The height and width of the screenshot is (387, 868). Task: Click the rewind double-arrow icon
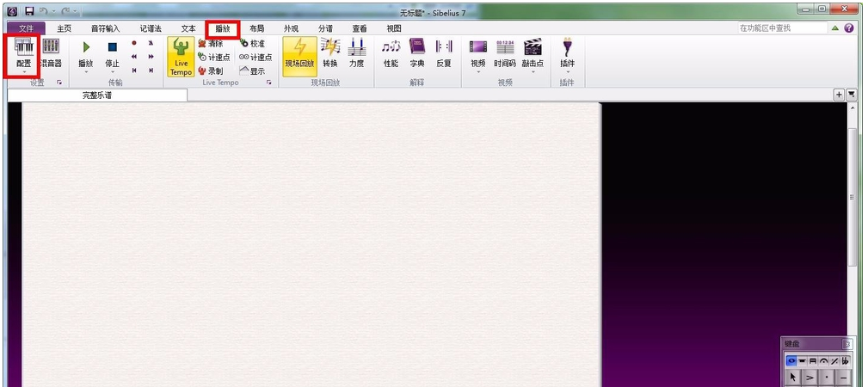tap(134, 57)
